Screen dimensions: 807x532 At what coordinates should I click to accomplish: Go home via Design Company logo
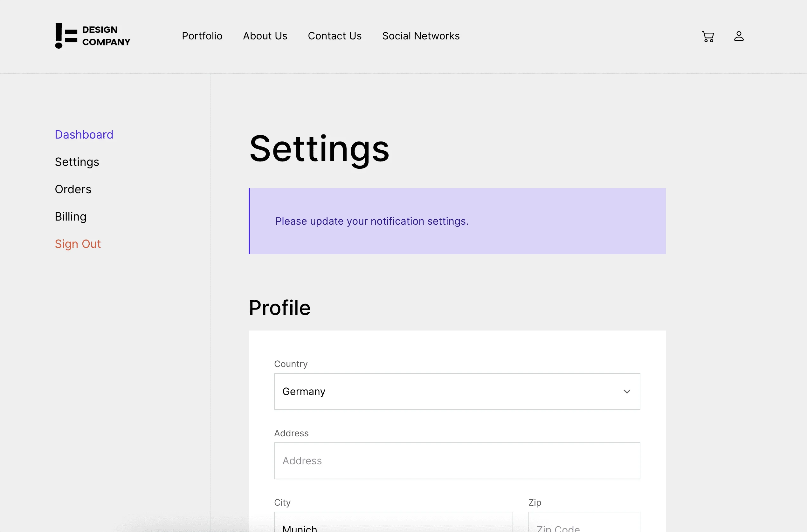pos(93,36)
